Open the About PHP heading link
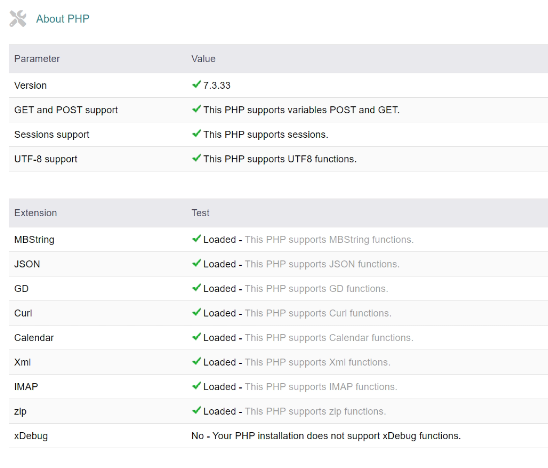This screenshot has height=468, width=548. 63,19
